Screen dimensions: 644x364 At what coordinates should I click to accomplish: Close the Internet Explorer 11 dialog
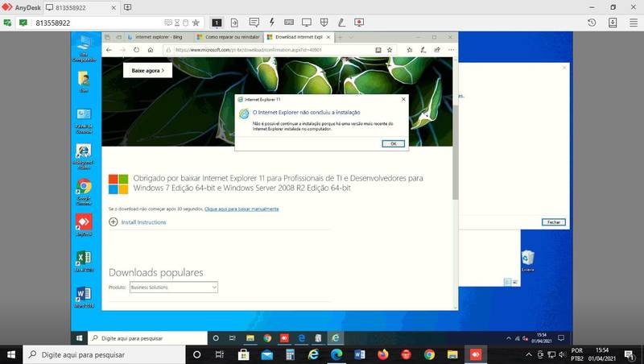[403, 99]
